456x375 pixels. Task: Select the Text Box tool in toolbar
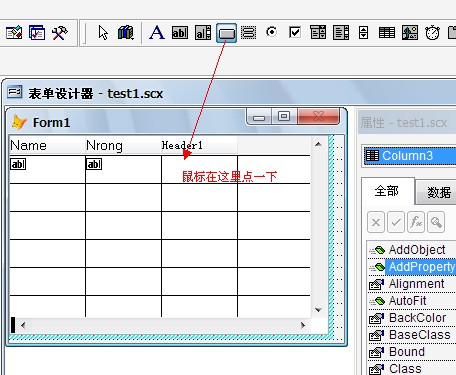coord(180,33)
